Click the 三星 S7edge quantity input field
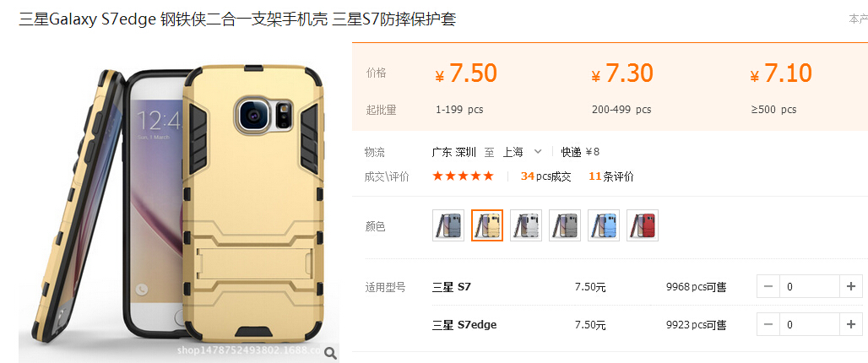Image resolution: width=868 pixels, height=363 pixels. [810, 324]
